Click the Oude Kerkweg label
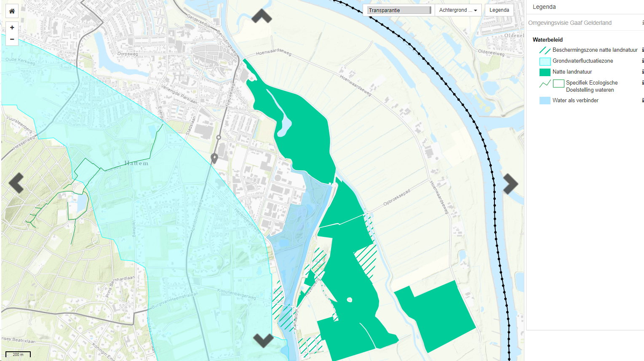Image resolution: width=644 pixels, height=361 pixels. click(20, 61)
